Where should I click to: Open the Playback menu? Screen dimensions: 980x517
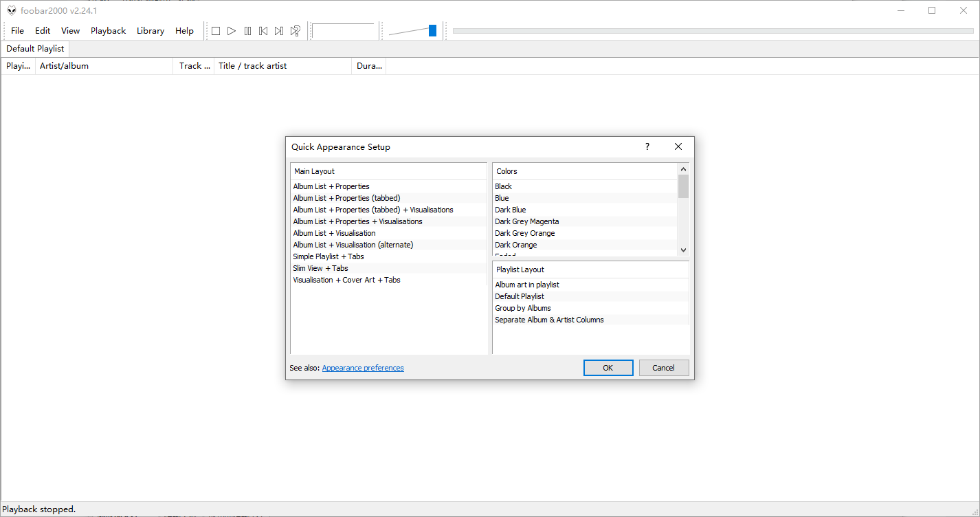[108, 30]
